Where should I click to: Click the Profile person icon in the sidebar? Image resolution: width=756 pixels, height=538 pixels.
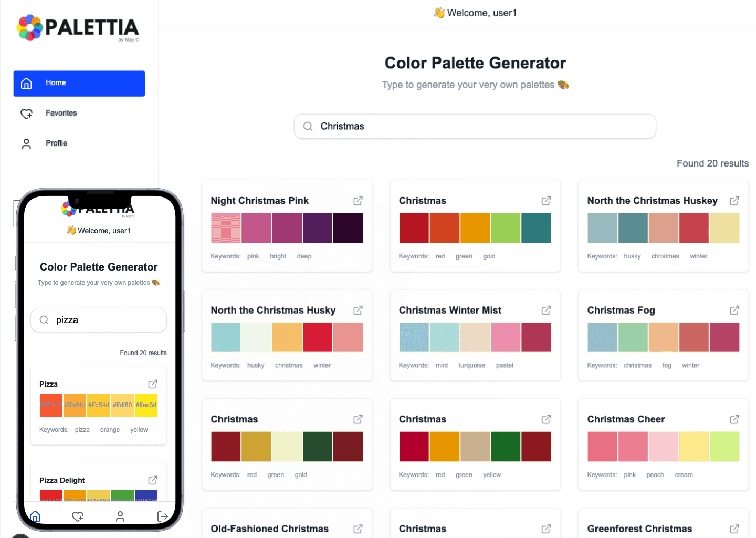point(26,143)
